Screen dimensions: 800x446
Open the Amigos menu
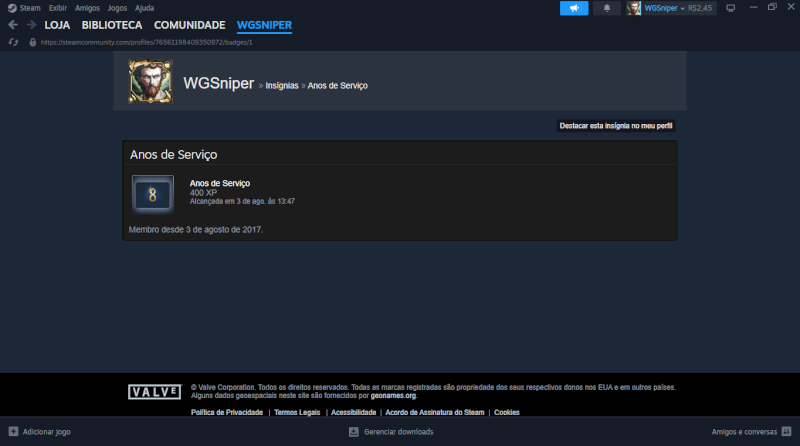click(87, 8)
